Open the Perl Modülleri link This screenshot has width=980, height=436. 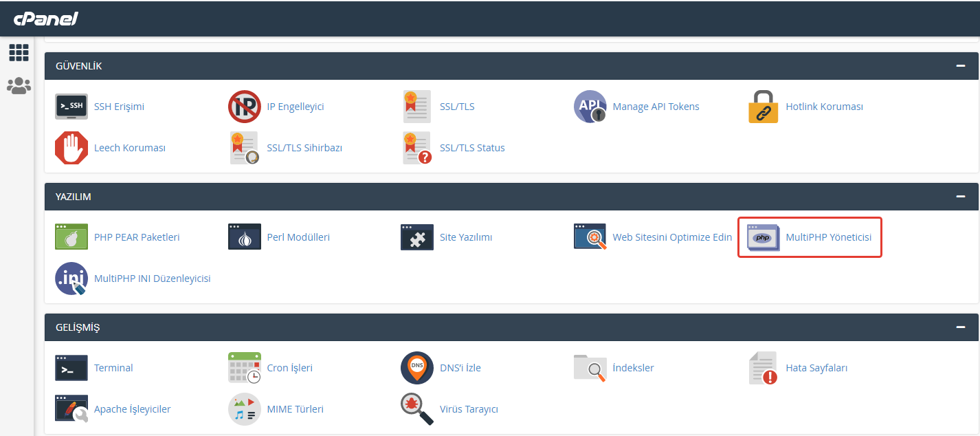[x=298, y=237]
